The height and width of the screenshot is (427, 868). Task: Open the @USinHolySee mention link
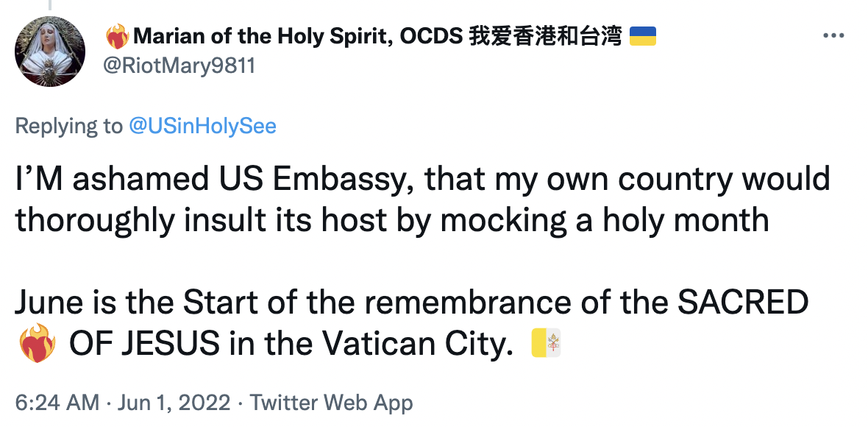tap(202, 126)
